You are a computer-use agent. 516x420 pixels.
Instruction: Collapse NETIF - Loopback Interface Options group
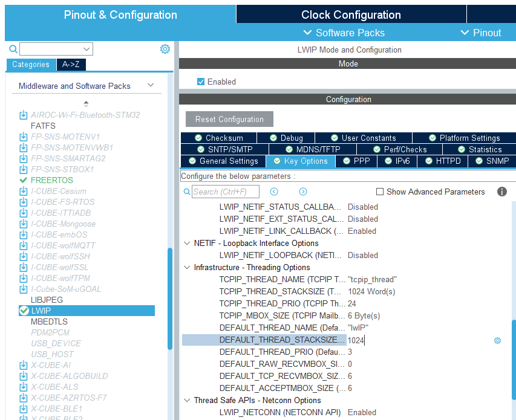click(187, 243)
